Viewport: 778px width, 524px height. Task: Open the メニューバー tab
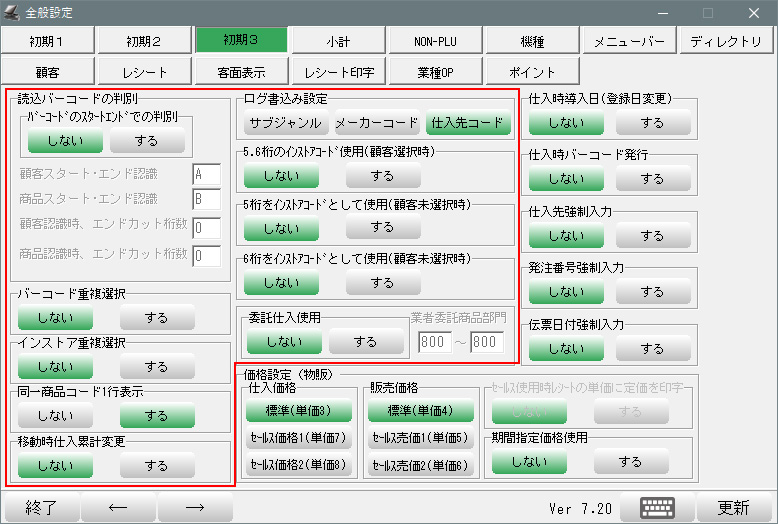coord(629,40)
